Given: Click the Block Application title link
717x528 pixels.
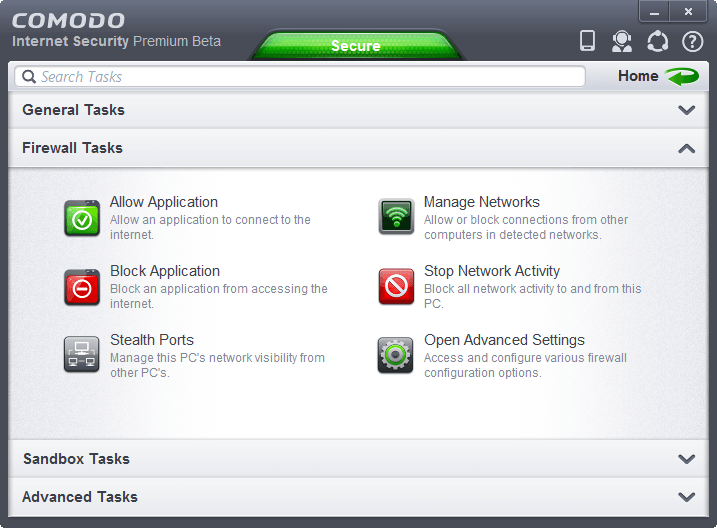Looking at the screenshot, I should coord(165,271).
